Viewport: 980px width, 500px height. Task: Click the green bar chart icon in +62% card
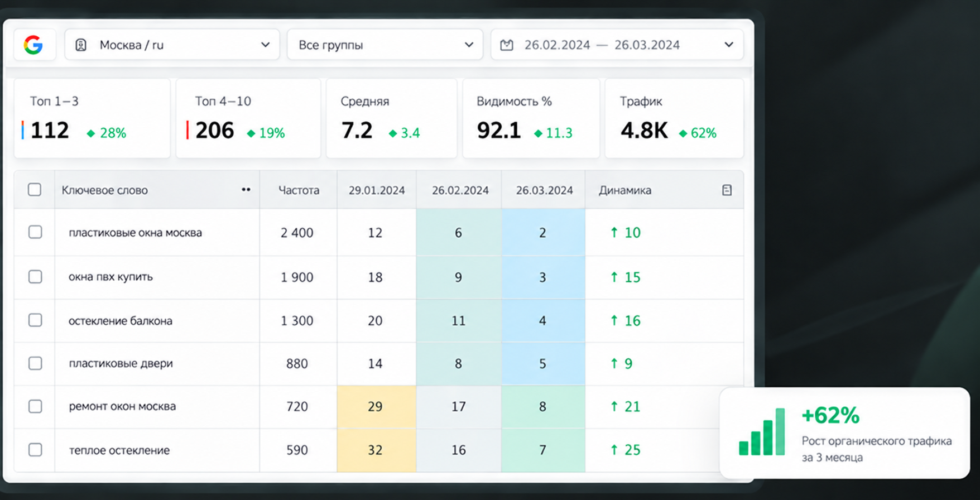tap(762, 431)
